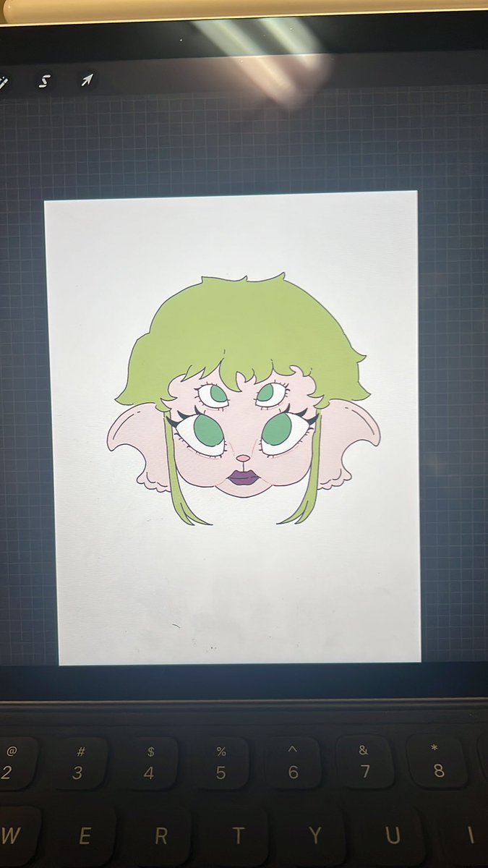Tap the green-haired character's hair on canvas
This screenshot has width=488, height=868.
click(242, 333)
